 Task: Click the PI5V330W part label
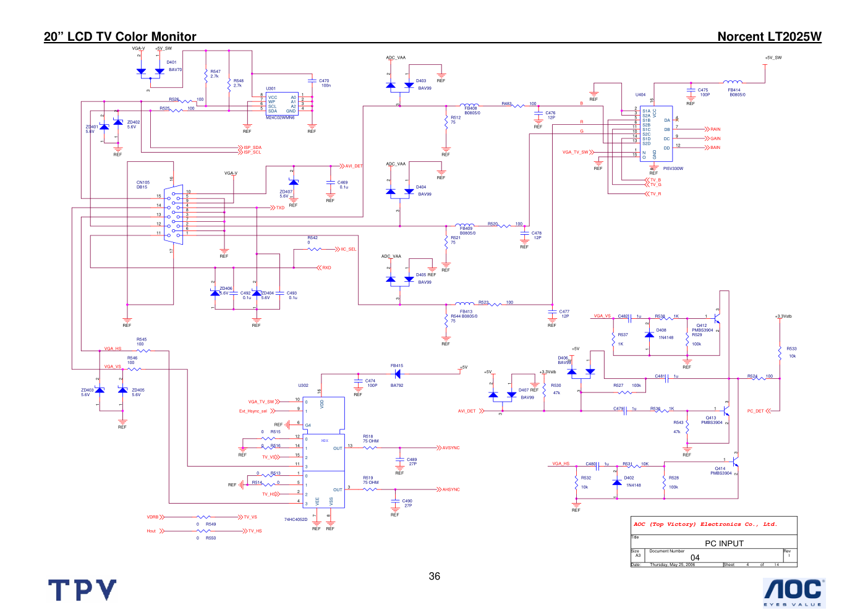click(673, 168)
